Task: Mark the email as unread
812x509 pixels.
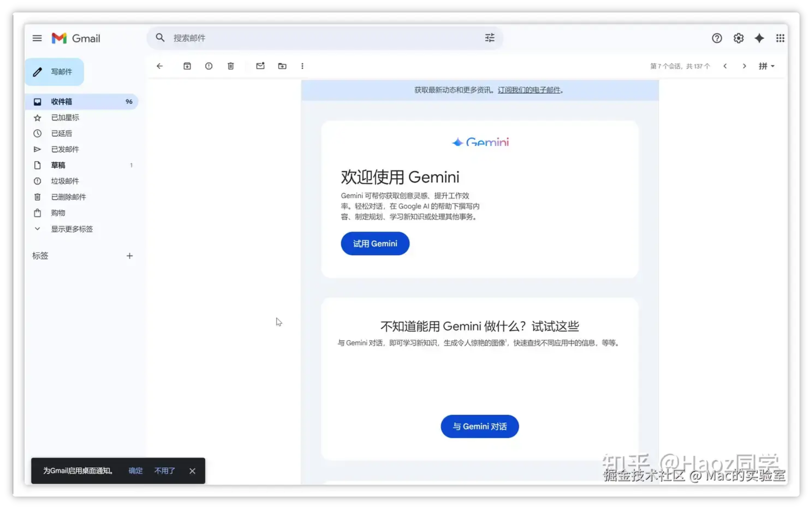Action: [260, 66]
